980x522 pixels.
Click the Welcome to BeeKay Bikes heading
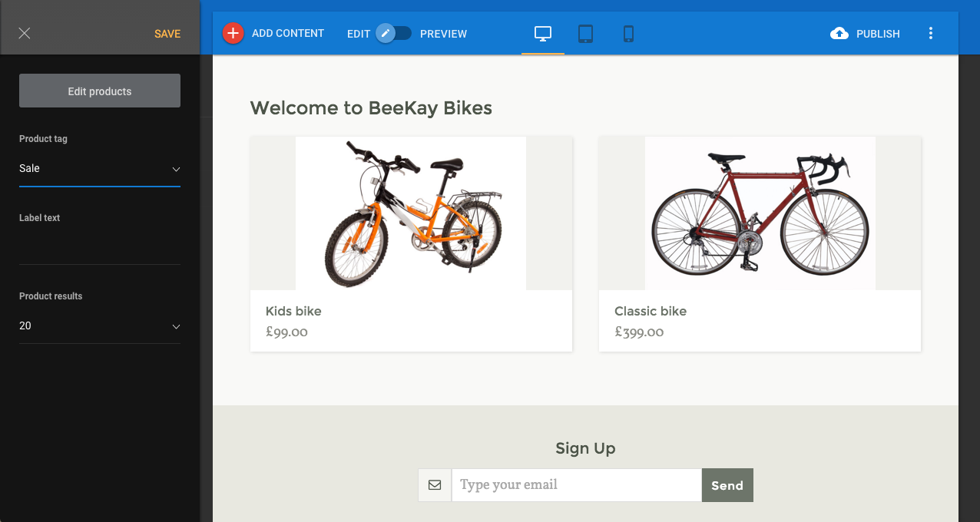tap(371, 108)
